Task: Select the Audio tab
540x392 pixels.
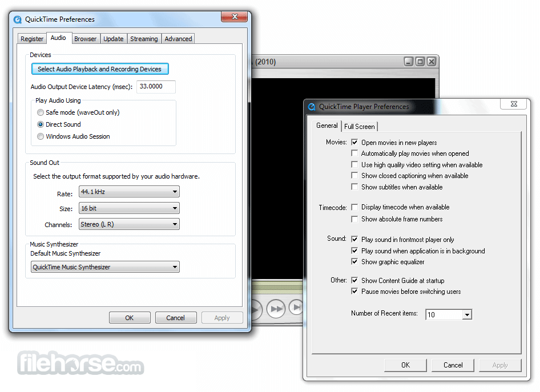Action: [x=58, y=38]
